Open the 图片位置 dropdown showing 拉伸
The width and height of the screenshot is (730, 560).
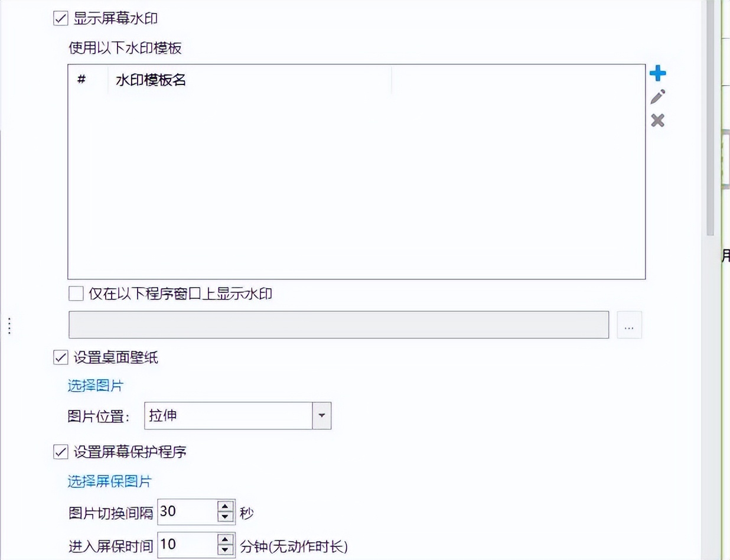[x=321, y=415]
